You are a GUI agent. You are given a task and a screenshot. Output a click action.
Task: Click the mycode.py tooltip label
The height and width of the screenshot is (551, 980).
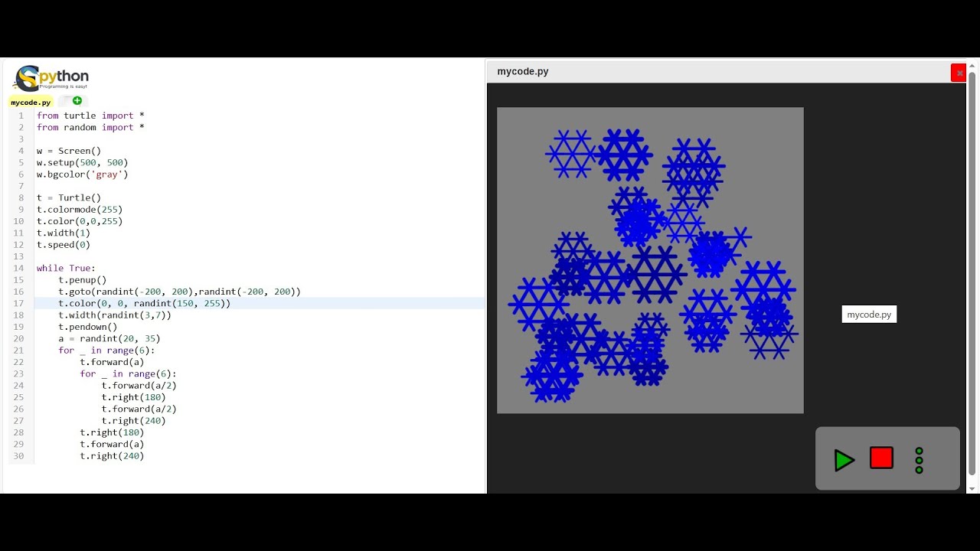(869, 315)
